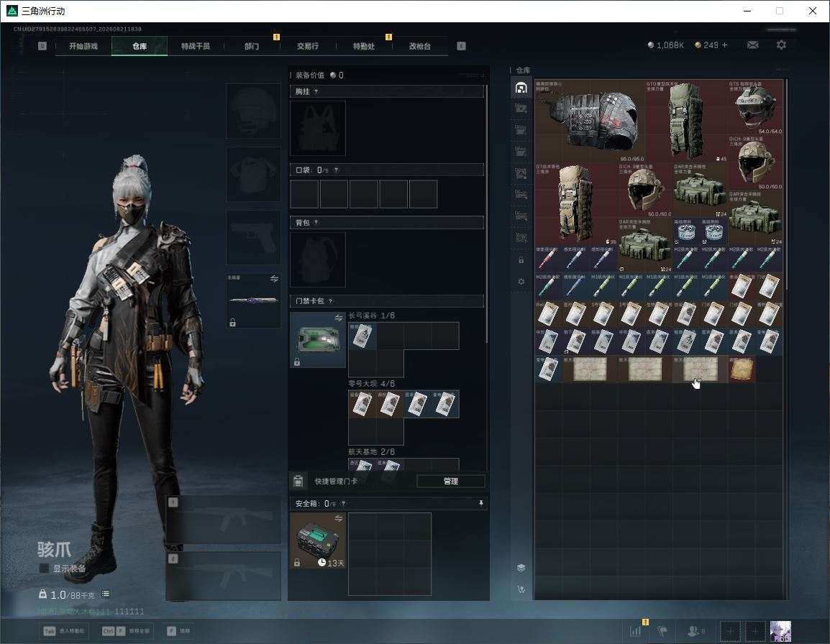The height and width of the screenshot is (644, 830).
Task: Click the empty chest rig slot
Action: click(x=318, y=129)
